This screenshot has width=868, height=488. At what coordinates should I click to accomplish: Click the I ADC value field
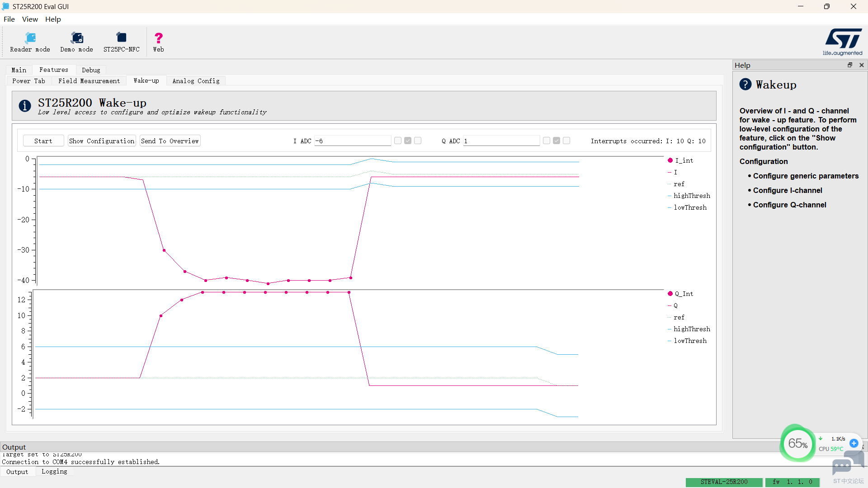(353, 141)
